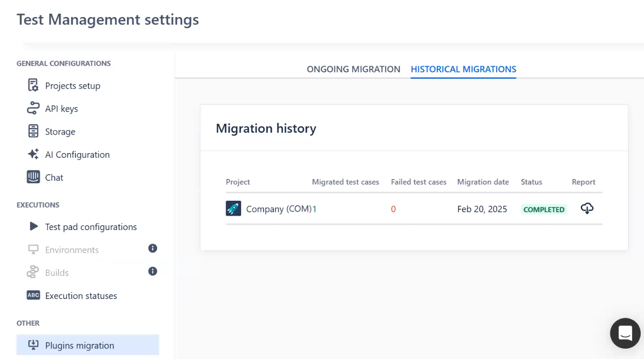The image size is (644, 359).
Task: Click the download report cloud icon
Action: pyautogui.click(x=587, y=208)
